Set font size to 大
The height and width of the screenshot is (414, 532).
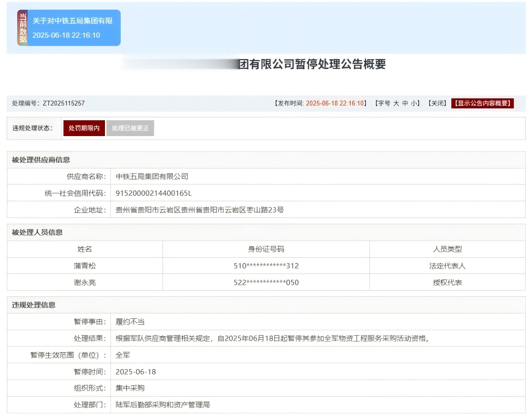pos(396,103)
